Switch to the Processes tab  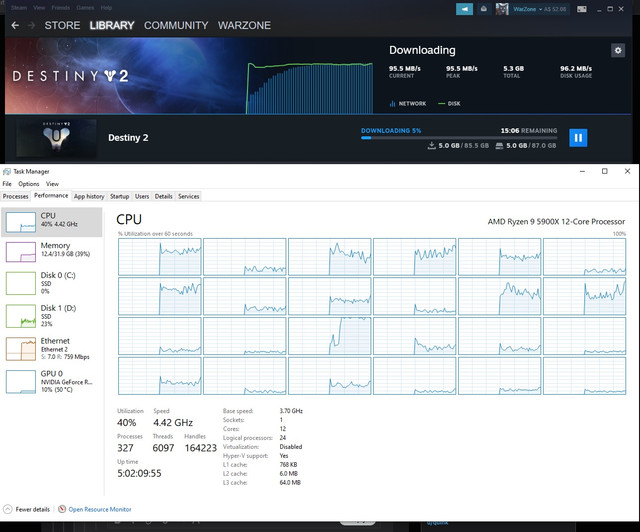(x=16, y=196)
